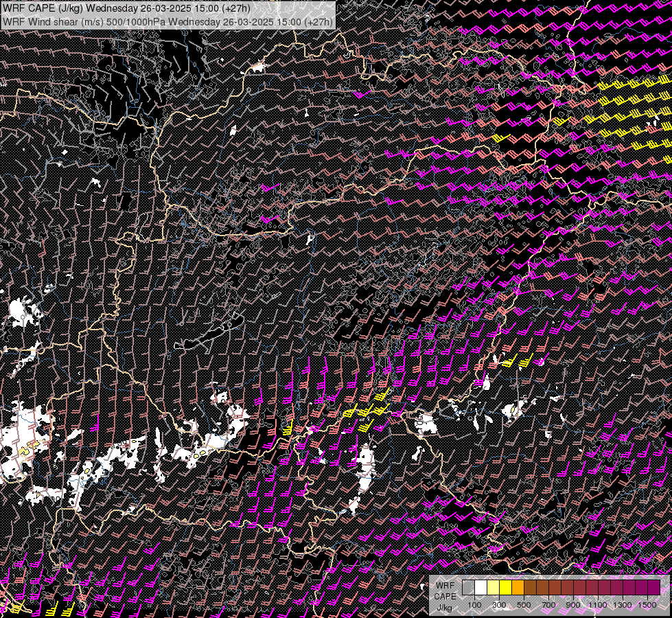Click the WRF Wind shear title line
The image size is (672, 618).
tap(167, 22)
